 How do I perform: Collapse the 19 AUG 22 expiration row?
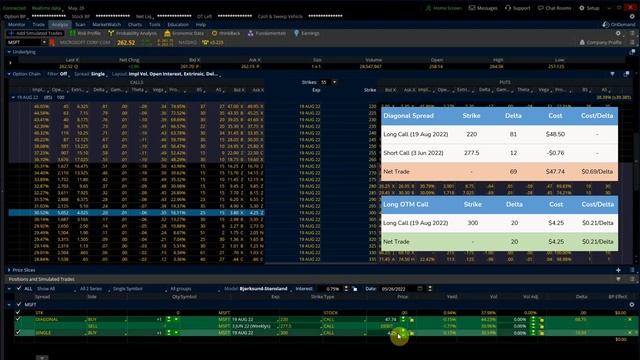tap(13, 98)
